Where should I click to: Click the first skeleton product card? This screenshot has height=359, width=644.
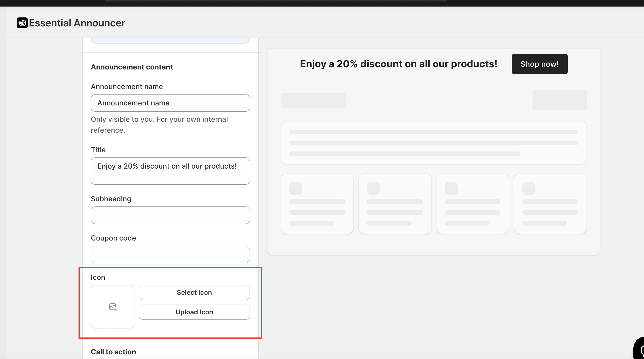(x=317, y=204)
